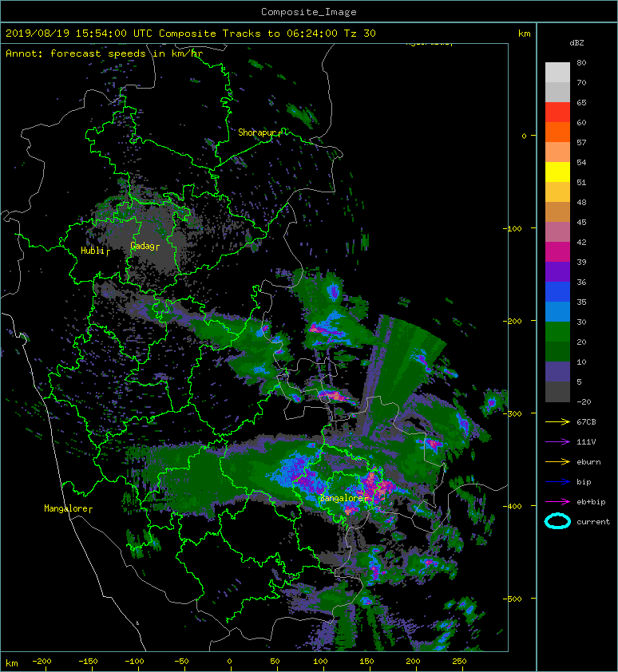Pick the bright yellow dBZ color swatch
The image size is (618, 672).
click(x=557, y=172)
